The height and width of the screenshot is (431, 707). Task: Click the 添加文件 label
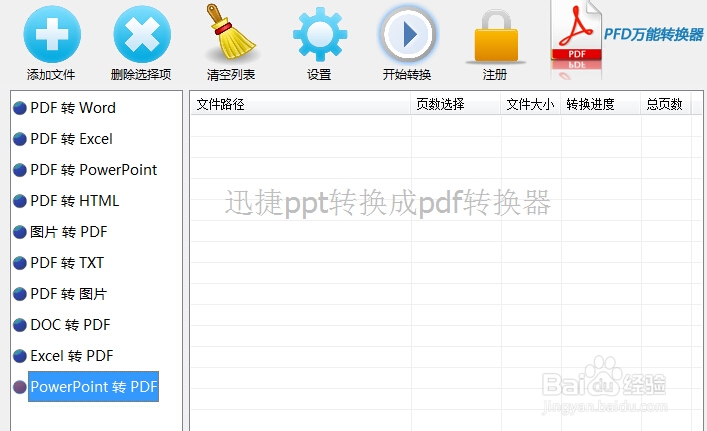coord(51,74)
